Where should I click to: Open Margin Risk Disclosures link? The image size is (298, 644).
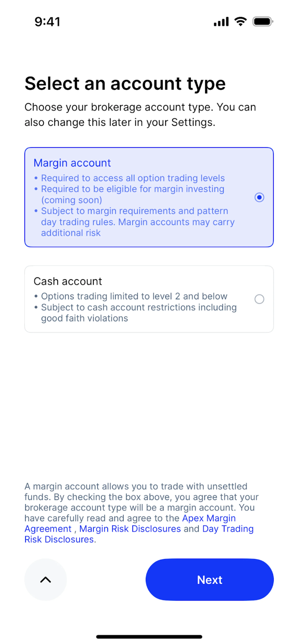130,529
